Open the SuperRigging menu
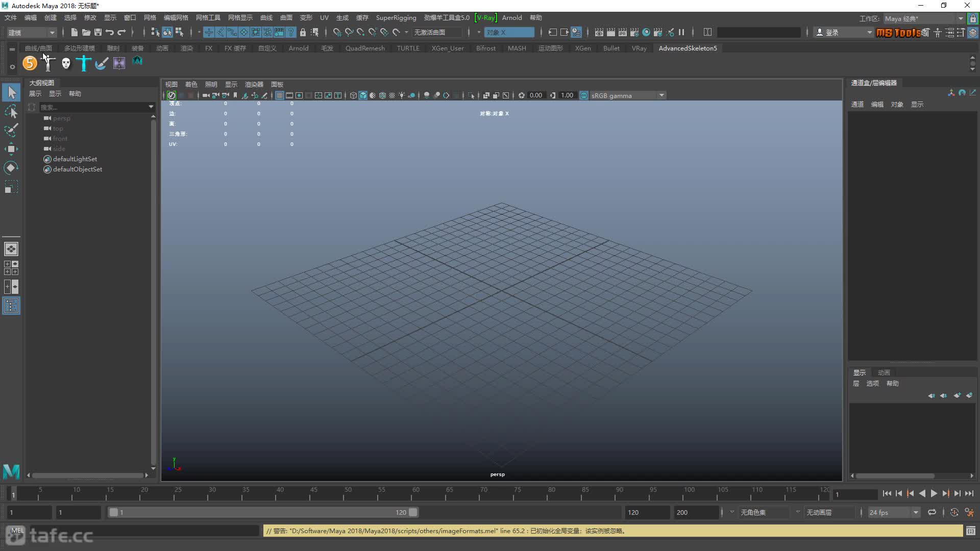Image resolution: width=980 pixels, height=551 pixels. [x=396, y=17]
